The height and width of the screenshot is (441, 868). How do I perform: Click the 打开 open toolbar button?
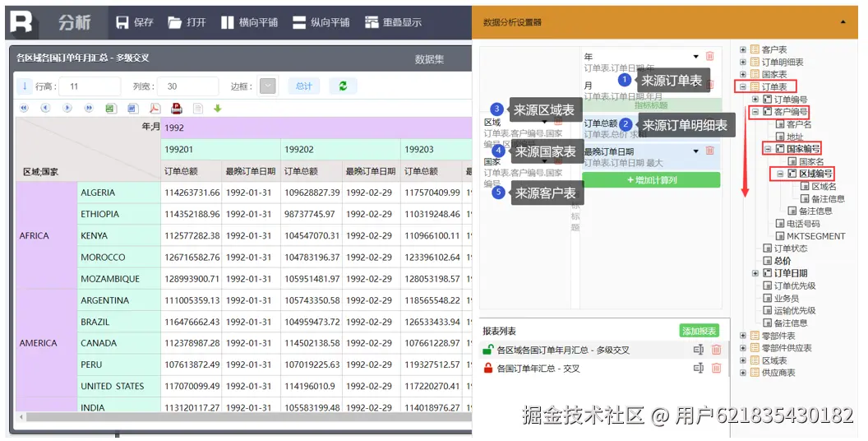pyautogui.click(x=187, y=22)
